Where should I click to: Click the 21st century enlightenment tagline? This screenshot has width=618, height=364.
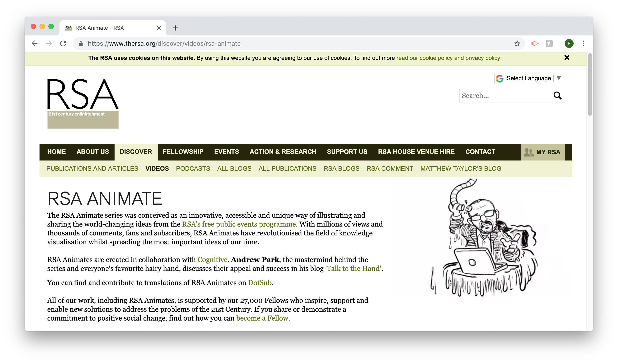pos(77,114)
